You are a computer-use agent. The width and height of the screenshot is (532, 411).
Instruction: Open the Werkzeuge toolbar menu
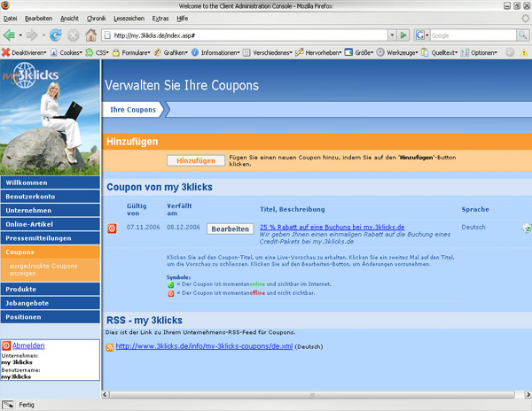tap(397, 52)
